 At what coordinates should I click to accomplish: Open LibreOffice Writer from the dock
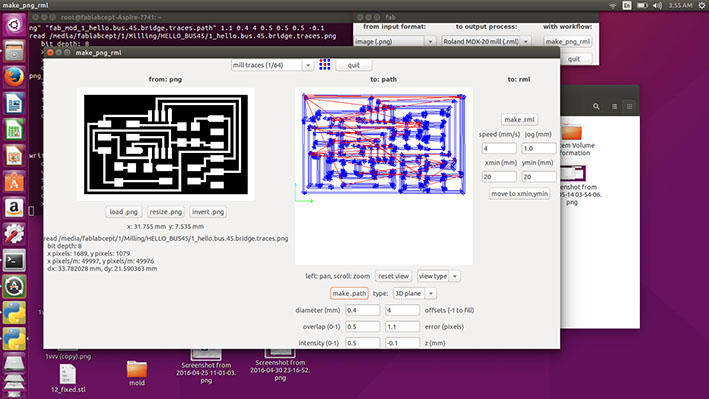14,104
